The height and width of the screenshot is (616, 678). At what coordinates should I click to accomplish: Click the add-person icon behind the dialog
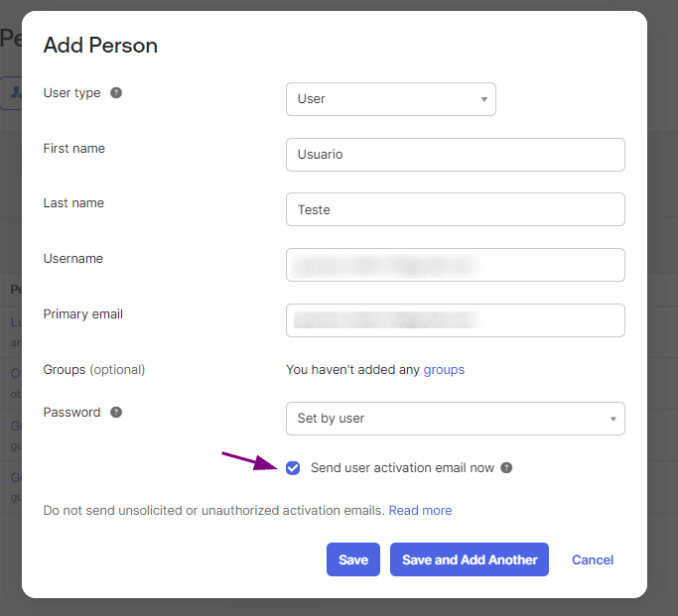(12, 91)
